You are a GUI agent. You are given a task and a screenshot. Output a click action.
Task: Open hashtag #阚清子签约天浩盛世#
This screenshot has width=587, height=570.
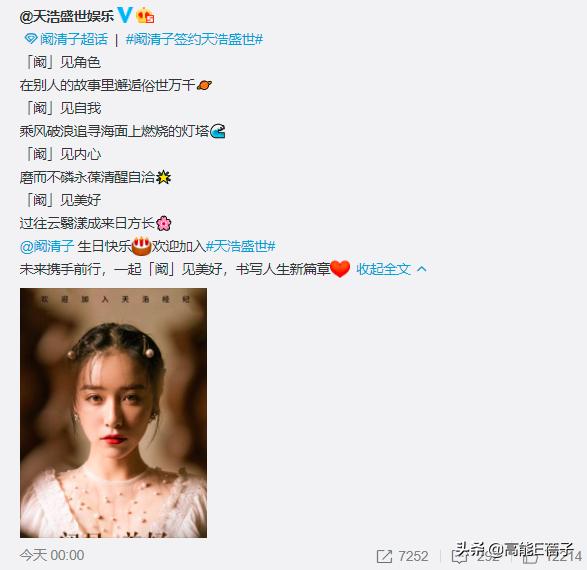click(194, 39)
